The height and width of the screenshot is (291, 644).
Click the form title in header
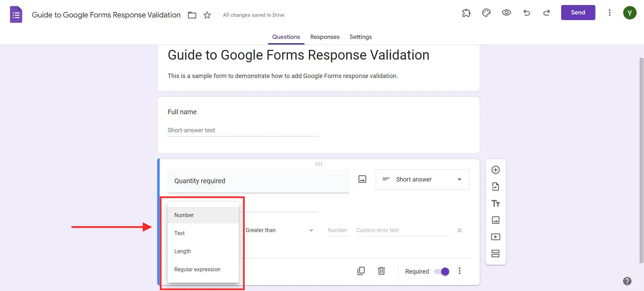click(x=106, y=15)
